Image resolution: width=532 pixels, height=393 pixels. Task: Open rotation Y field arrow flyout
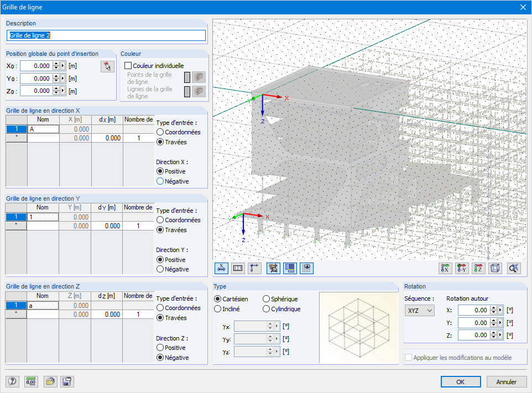pos(500,323)
